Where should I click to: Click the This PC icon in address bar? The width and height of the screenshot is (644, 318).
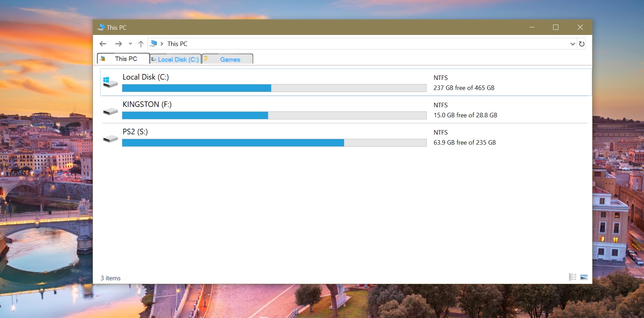154,44
